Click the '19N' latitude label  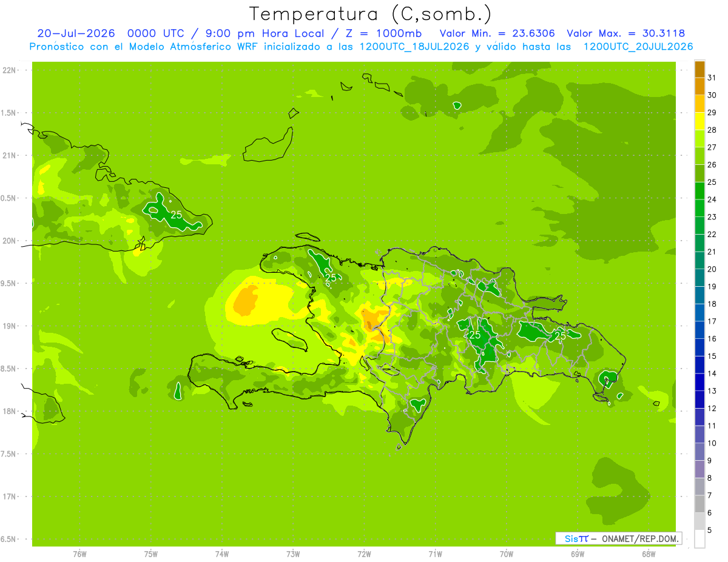click(x=8, y=326)
